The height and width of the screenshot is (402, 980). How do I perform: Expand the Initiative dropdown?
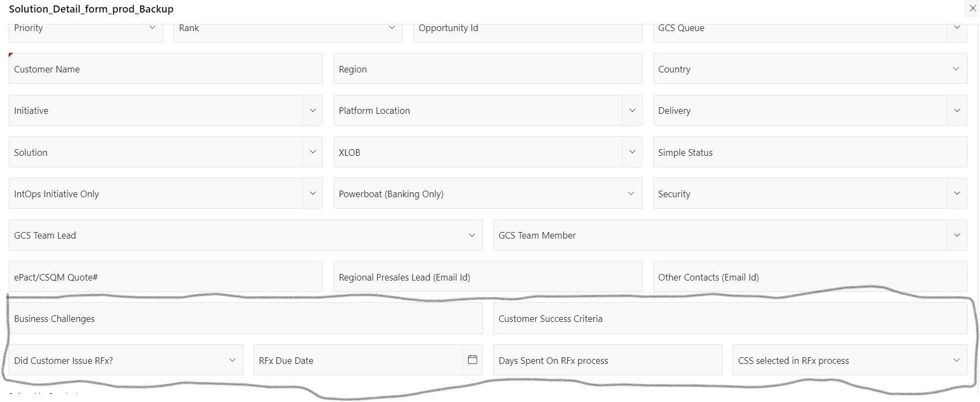pyautogui.click(x=313, y=110)
